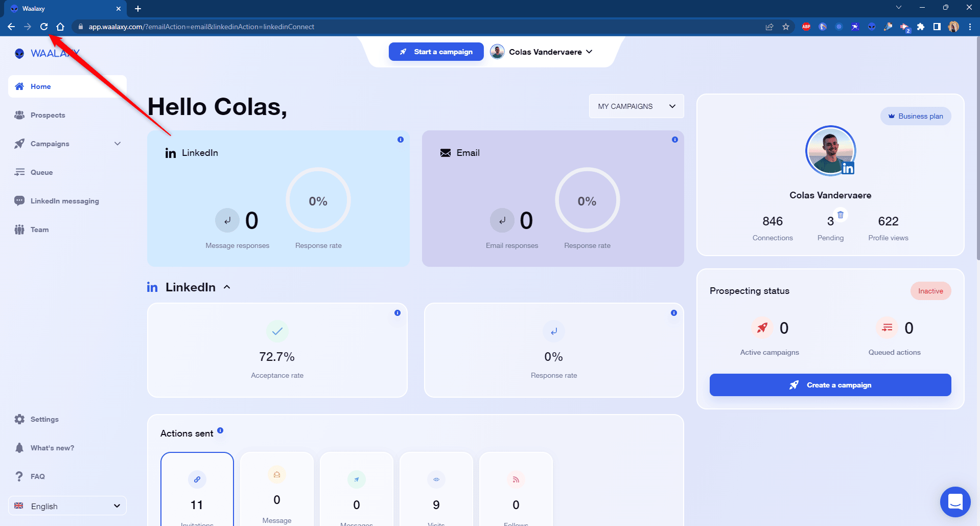Open the ABP extension icon
Viewport: 980px width, 526px height.
(806, 27)
